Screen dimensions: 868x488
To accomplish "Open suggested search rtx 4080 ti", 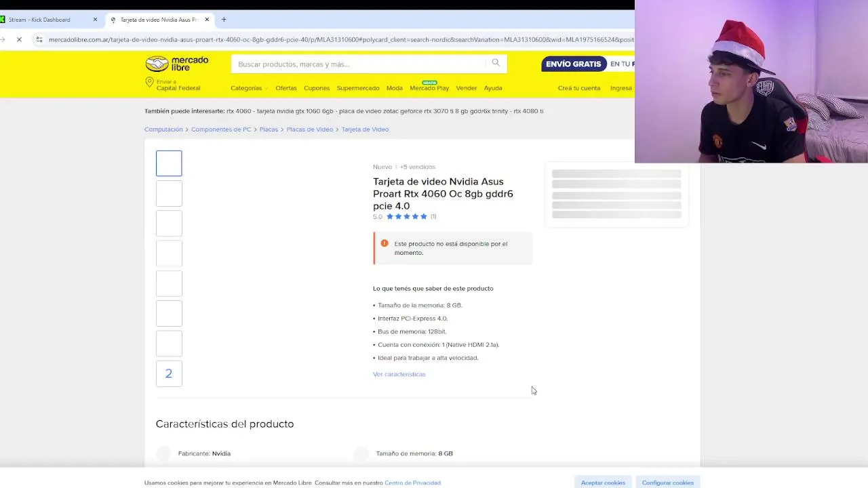I will click(528, 111).
